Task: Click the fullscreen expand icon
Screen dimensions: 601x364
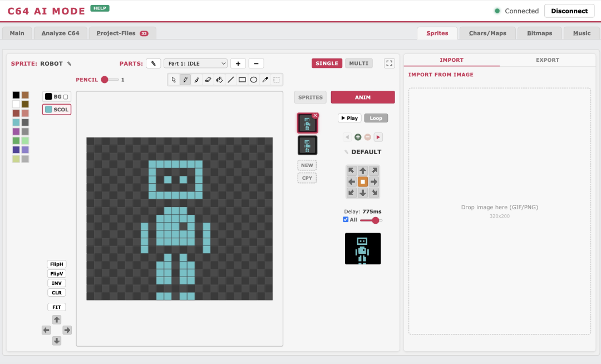Action: (390, 63)
